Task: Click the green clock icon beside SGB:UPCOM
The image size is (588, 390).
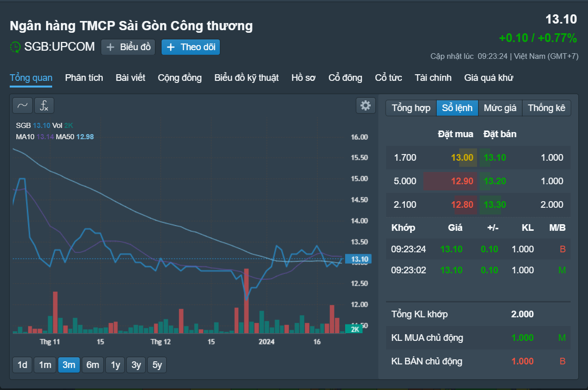Action: pyautogui.click(x=15, y=47)
